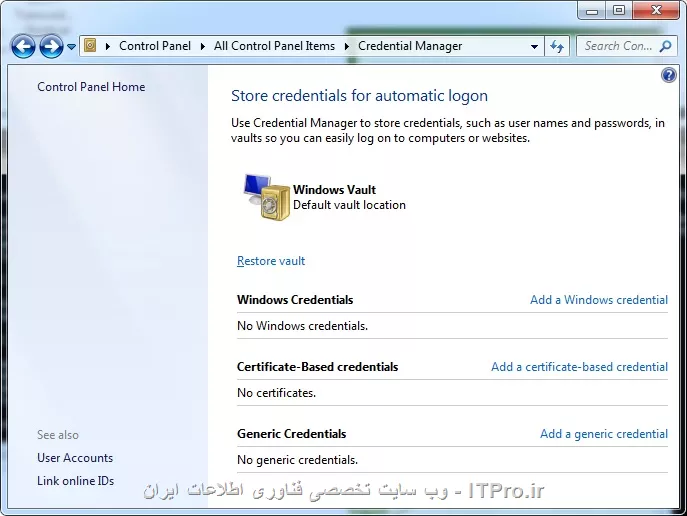Select All Control Panel Items breadcrumb
Image resolution: width=687 pixels, height=516 pixels.
pyautogui.click(x=274, y=46)
